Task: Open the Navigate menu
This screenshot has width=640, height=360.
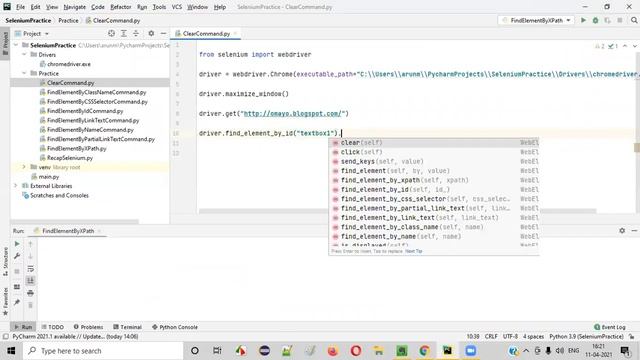Action: coord(75,7)
